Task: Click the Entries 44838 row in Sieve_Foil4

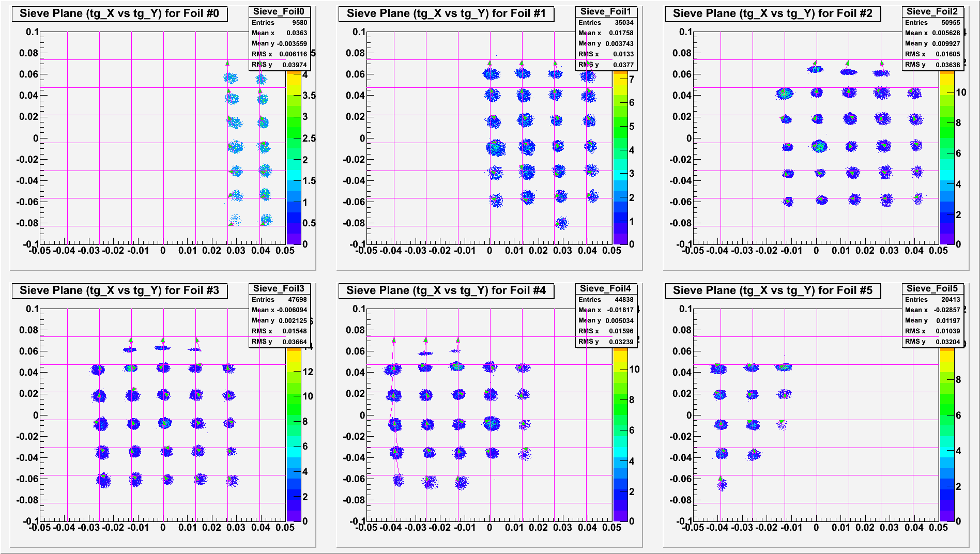Action: [x=606, y=300]
